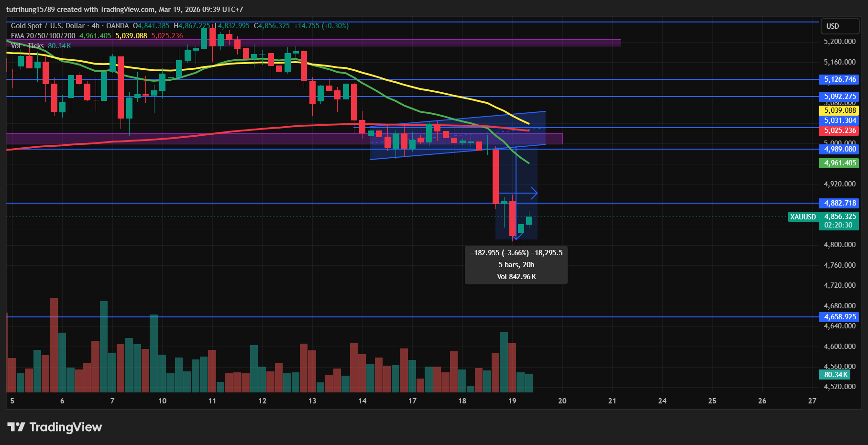
Task: Select the 4,989.080 horizontal line label
Action: pyautogui.click(x=839, y=149)
